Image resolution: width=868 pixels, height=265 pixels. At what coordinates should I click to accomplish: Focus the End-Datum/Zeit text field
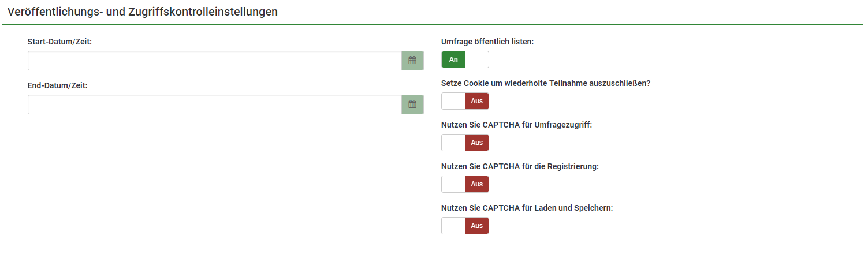pos(214,104)
